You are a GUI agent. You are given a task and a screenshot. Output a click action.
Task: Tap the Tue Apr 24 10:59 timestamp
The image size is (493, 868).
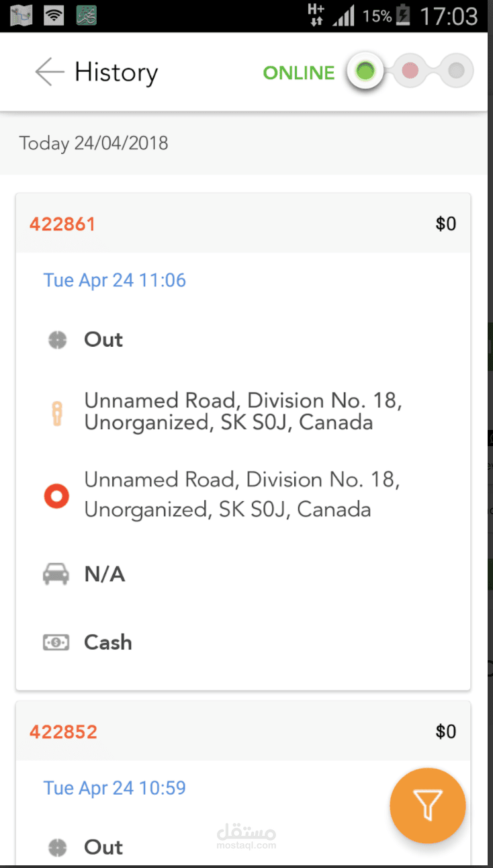point(114,788)
